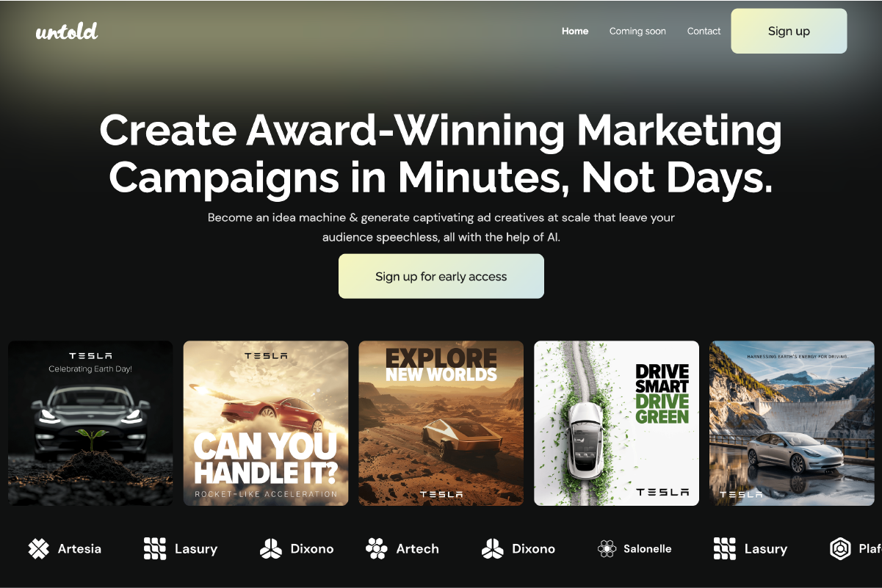
Task: Click the main headline text
Action: [x=441, y=154]
